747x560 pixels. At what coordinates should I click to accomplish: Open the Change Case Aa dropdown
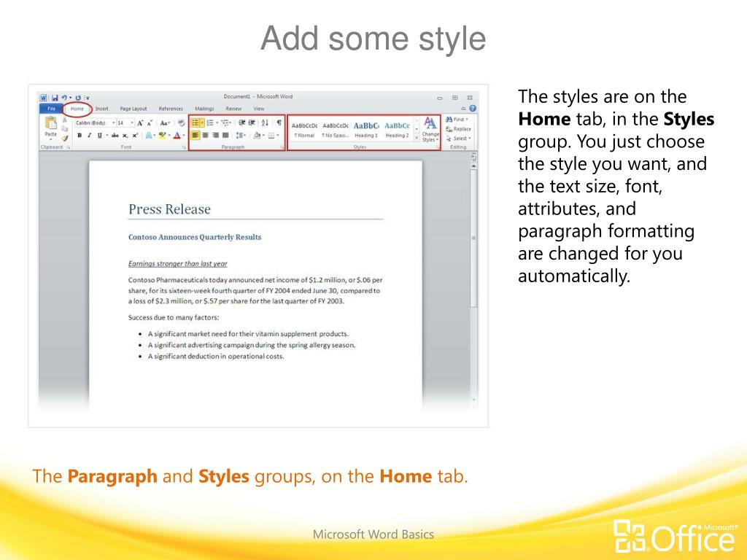point(165,123)
